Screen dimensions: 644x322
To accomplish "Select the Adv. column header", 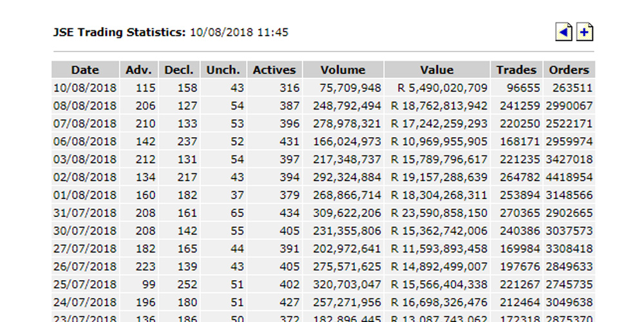I will coord(137,70).
